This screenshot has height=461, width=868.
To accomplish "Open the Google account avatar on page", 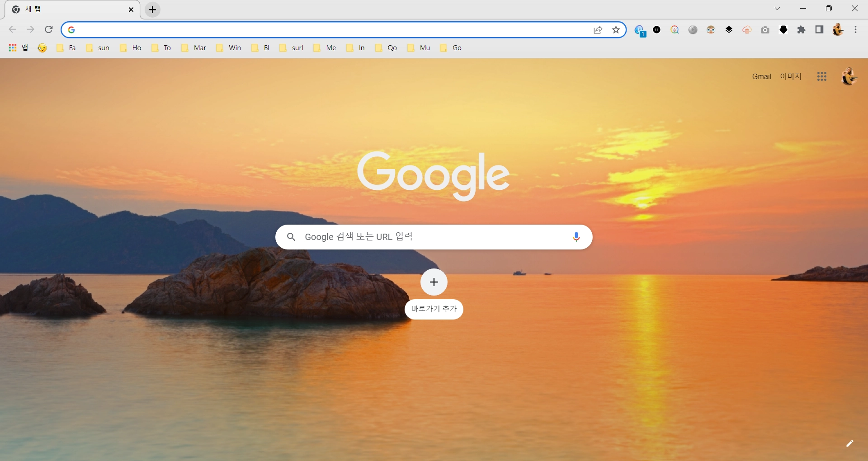I will (849, 77).
